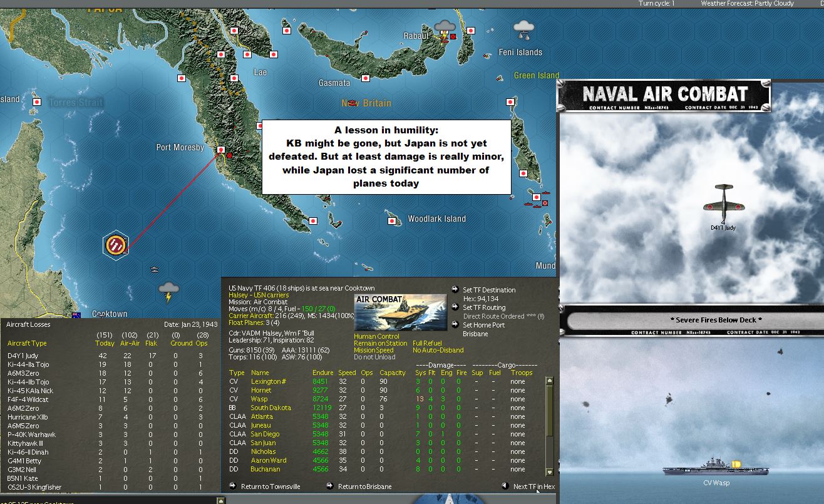
Task: Click the Weather Forecast: Partly Cloudy text
Action: (x=747, y=4)
